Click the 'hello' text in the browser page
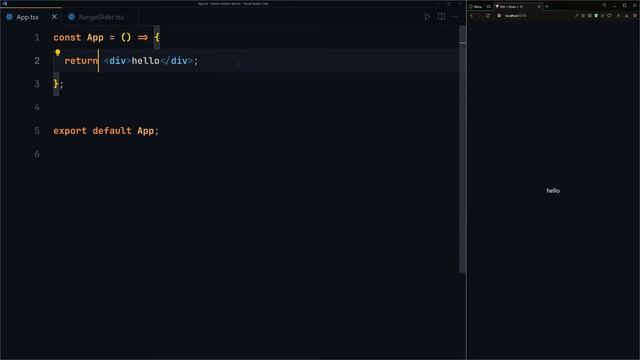 pyautogui.click(x=553, y=191)
